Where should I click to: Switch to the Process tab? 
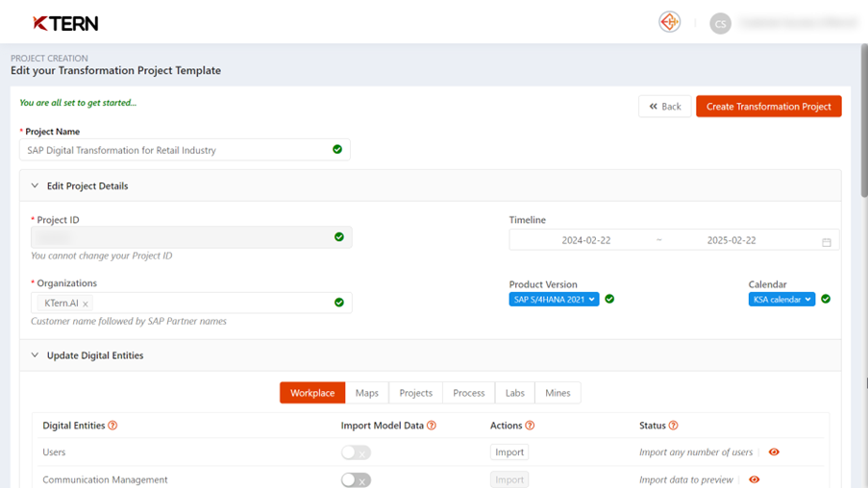click(x=469, y=393)
